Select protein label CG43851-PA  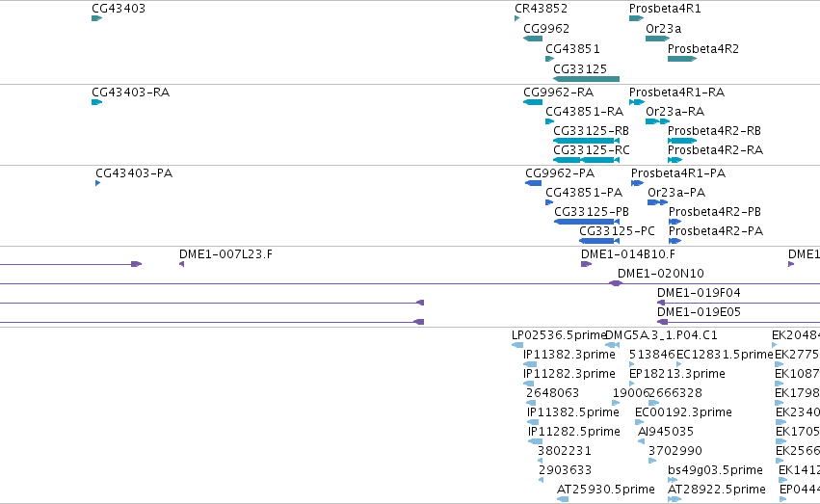[x=584, y=193]
